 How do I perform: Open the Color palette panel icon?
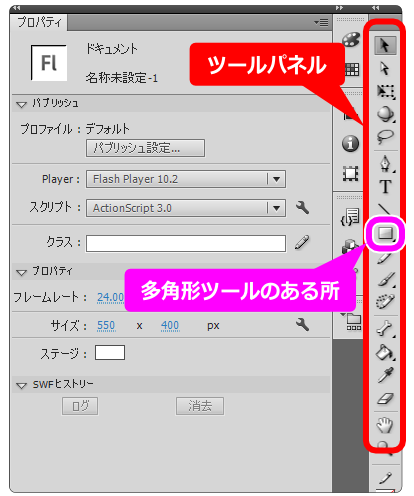351,40
